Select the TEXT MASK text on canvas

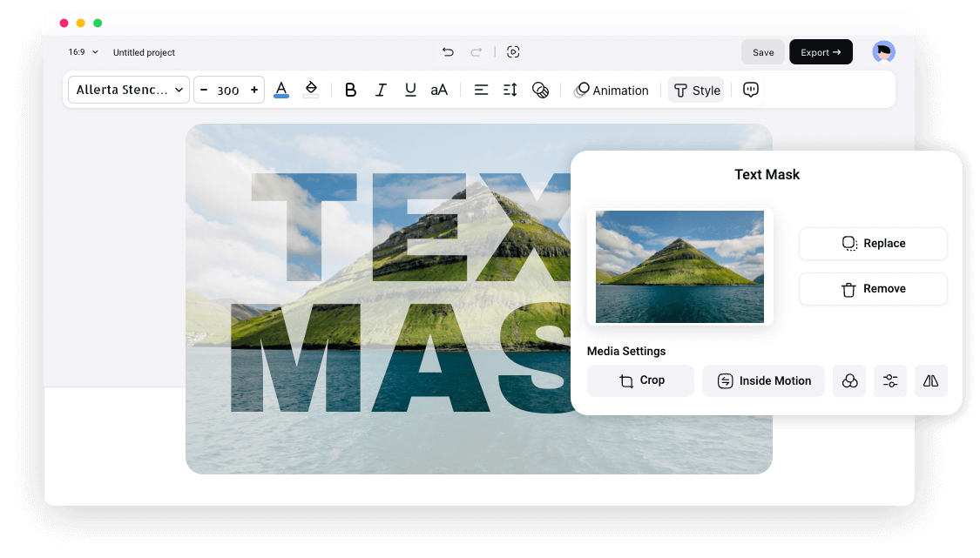401,292
